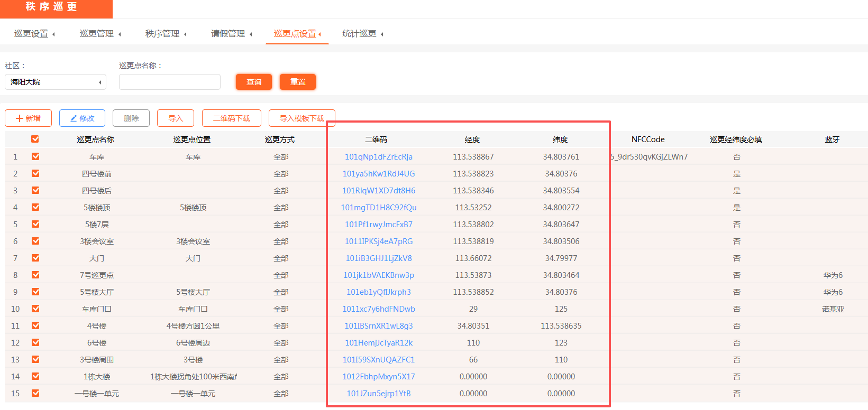Expand the 统计巡更 menu
The width and height of the screenshot is (868, 410).
pyautogui.click(x=362, y=34)
